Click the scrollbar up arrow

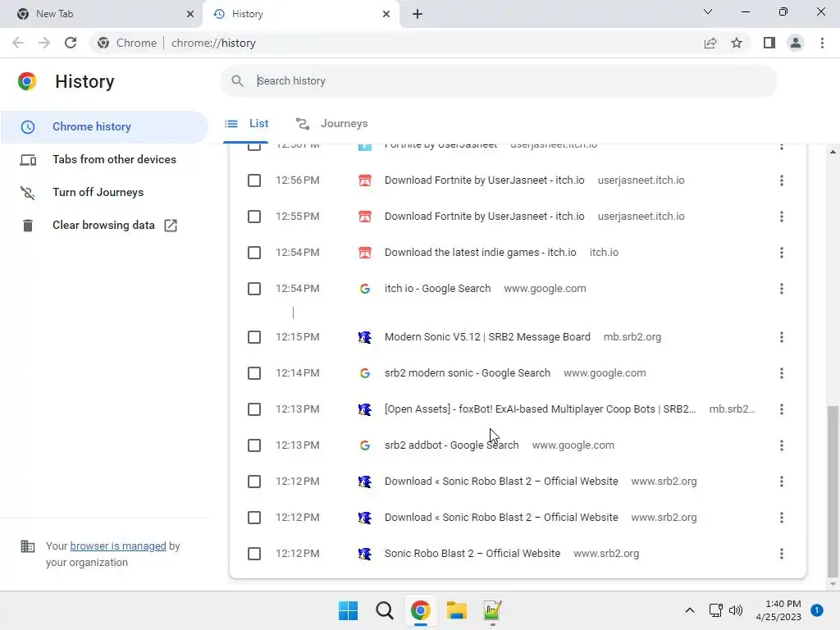point(833,152)
